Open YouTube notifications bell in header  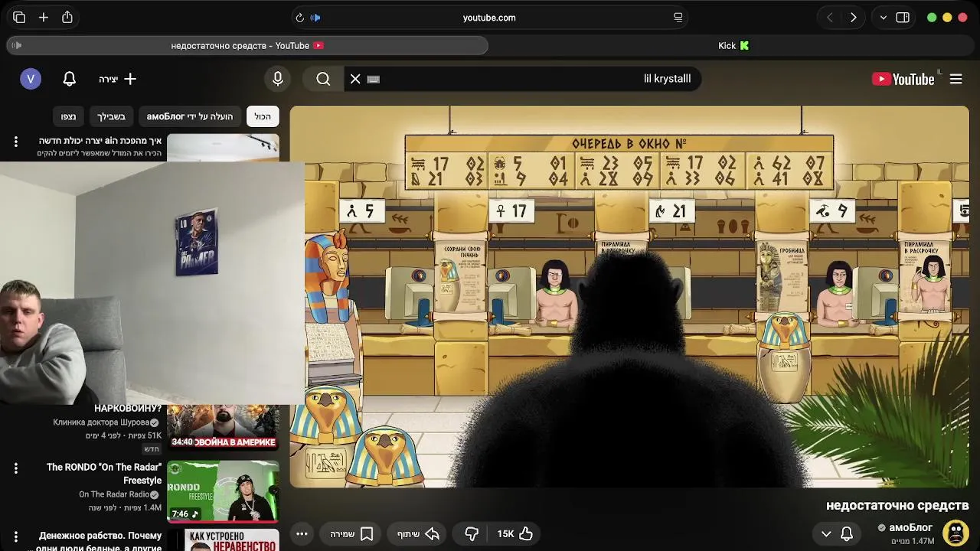click(x=70, y=79)
